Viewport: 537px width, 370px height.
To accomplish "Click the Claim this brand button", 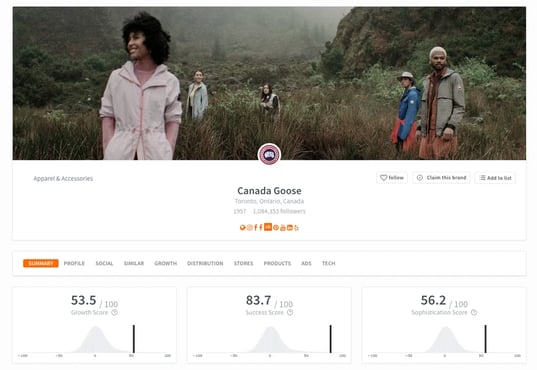I will click(441, 177).
